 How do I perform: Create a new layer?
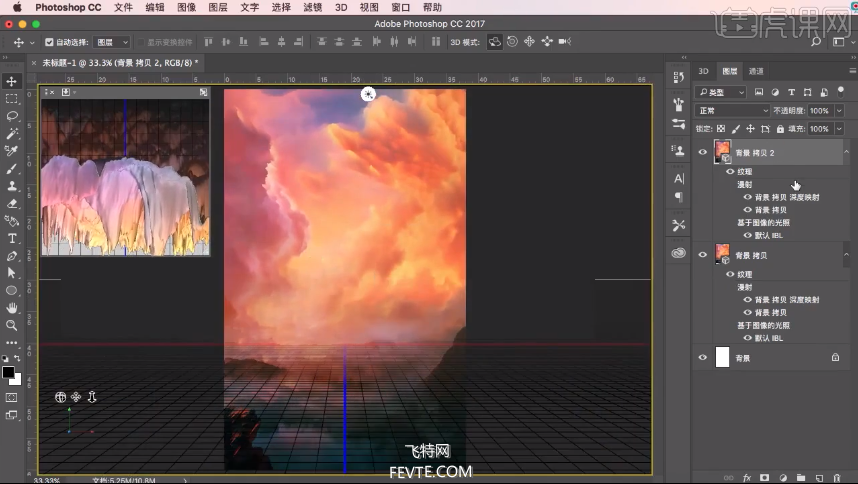click(819, 477)
